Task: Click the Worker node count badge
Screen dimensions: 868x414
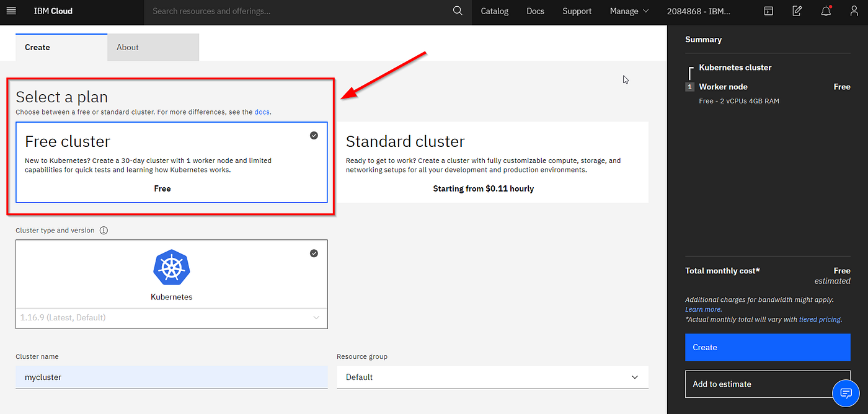Action: tap(689, 87)
